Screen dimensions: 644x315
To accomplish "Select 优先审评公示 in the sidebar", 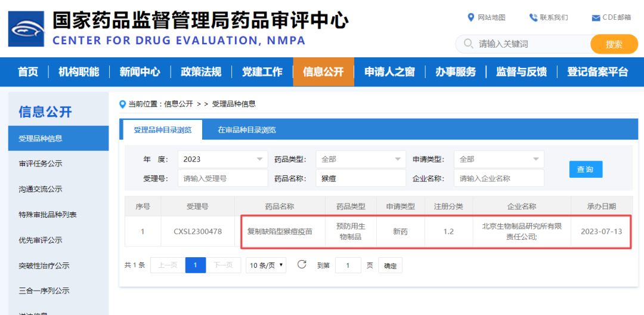I will pos(41,240).
